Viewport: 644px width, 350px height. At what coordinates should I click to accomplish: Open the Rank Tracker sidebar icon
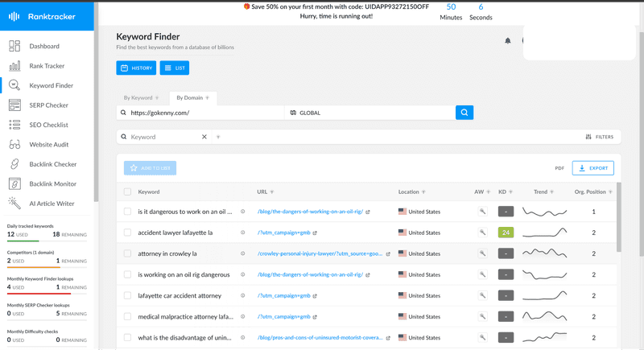(x=14, y=66)
